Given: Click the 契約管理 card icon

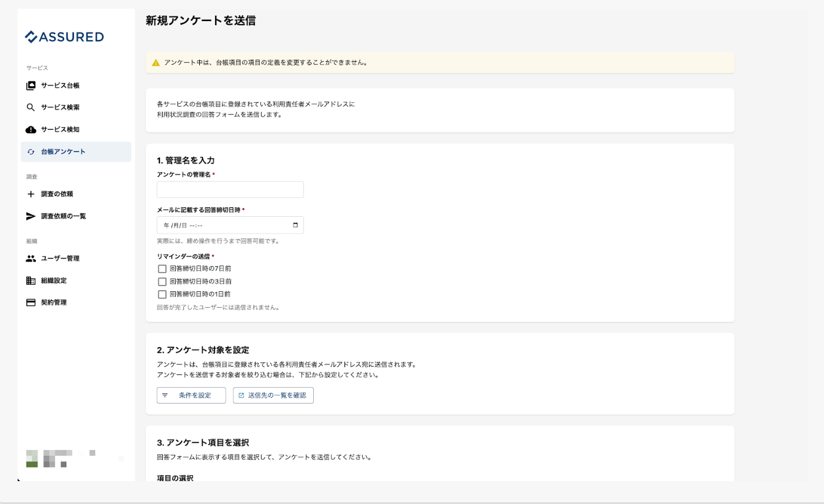Looking at the screenshot, I should click(31, 303).
